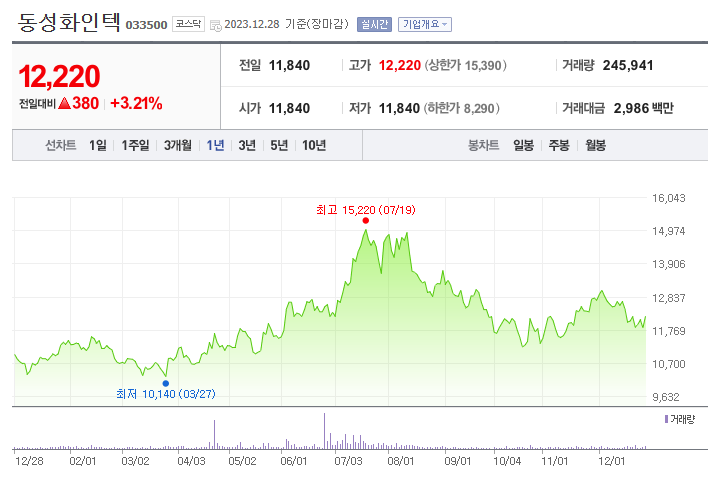Image resolution: width=708 pixels, height=490 pixels.
Task: Click the 실시간 real-time button
Action: [374, 24]
